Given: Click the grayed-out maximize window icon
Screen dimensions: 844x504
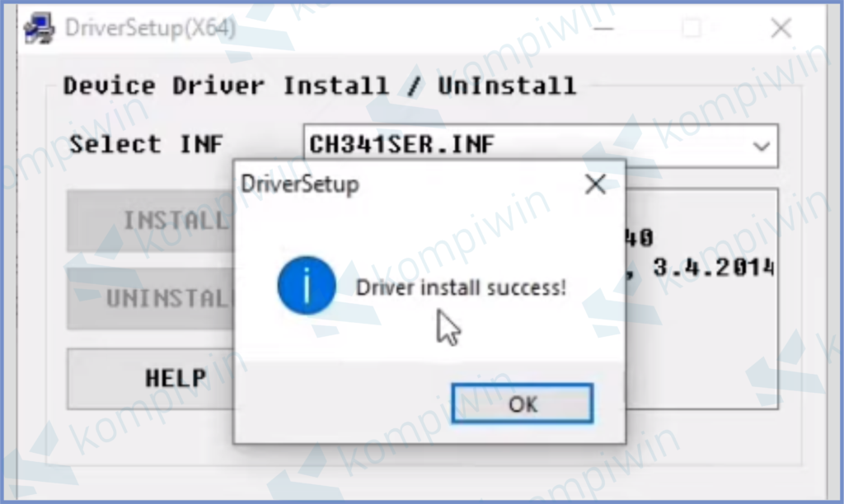Looking at the screenshot, I should 692,28.
